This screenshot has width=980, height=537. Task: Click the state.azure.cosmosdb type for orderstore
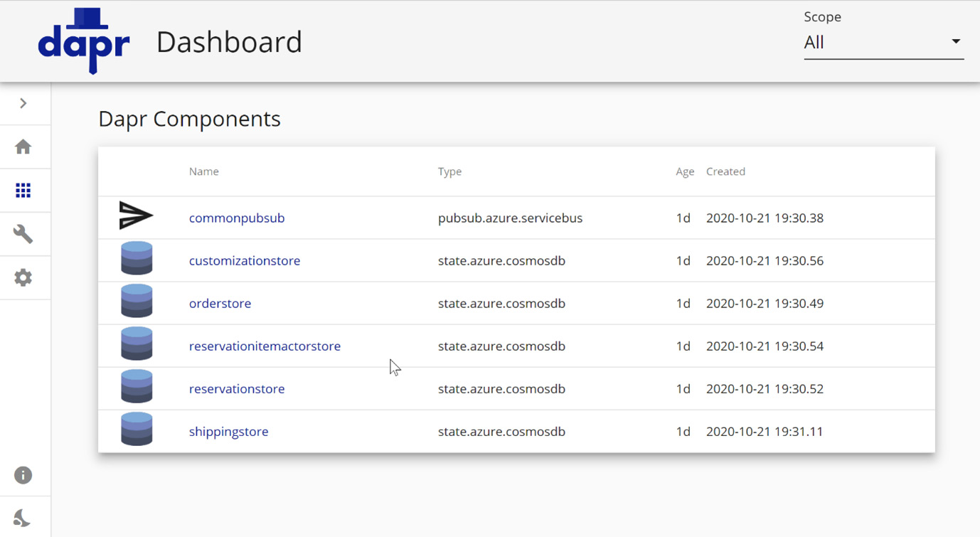(501, 303)
